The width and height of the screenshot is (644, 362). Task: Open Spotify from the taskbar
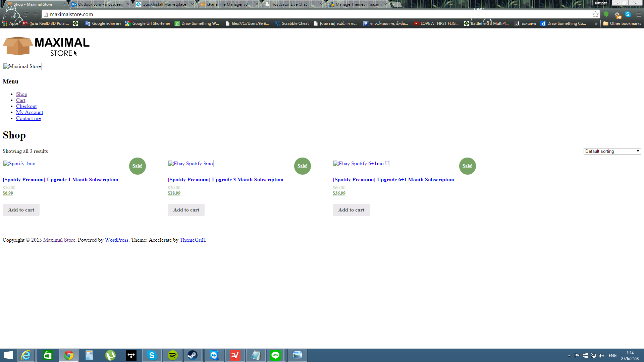point(173,355)
